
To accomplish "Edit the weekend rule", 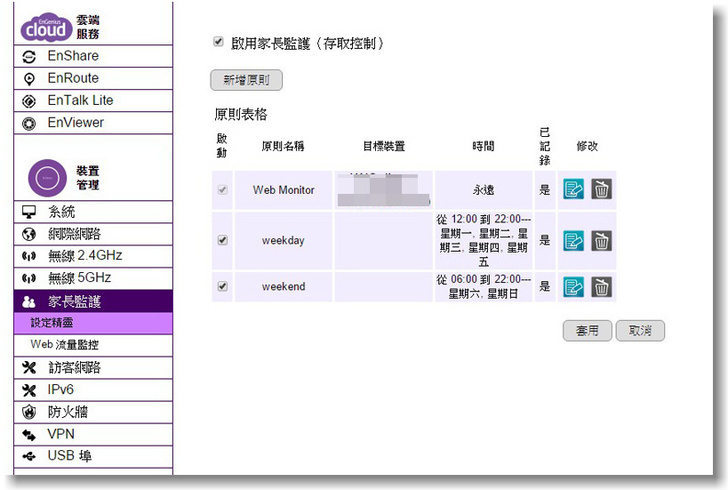I will [573, 287].
